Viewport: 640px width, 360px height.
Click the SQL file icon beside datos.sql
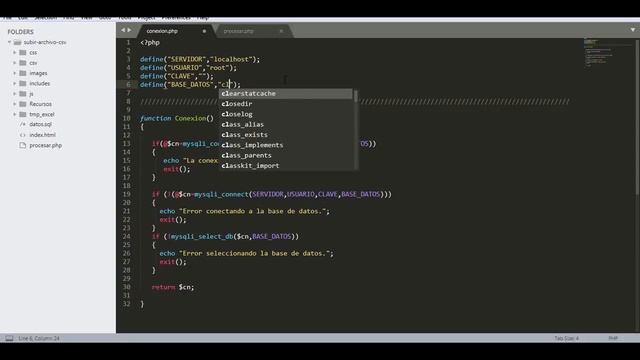point(23,124)
